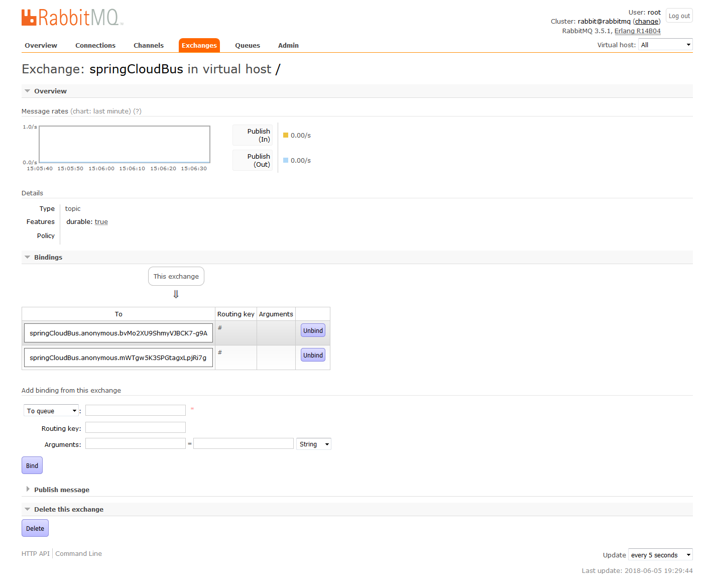Click the message rates chart
Image resolution: width=714 pixels, height=588 pixels.
coord(125,144)
